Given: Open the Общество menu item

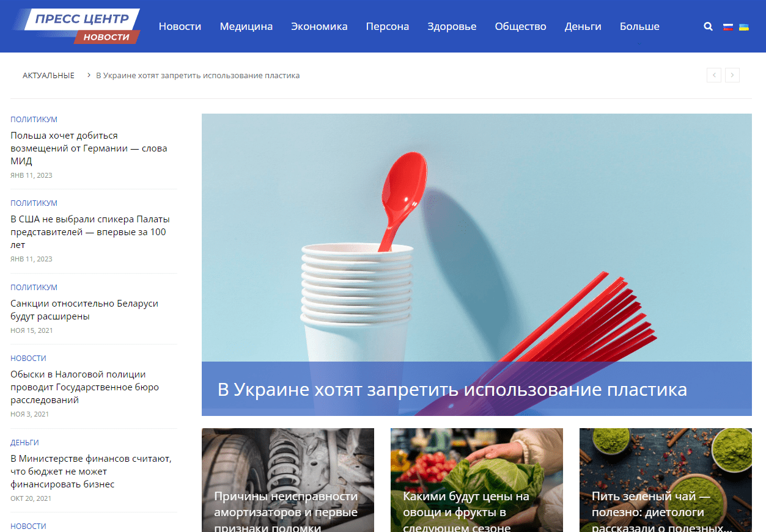Looking at the screenshot, I should pos(521,26).
